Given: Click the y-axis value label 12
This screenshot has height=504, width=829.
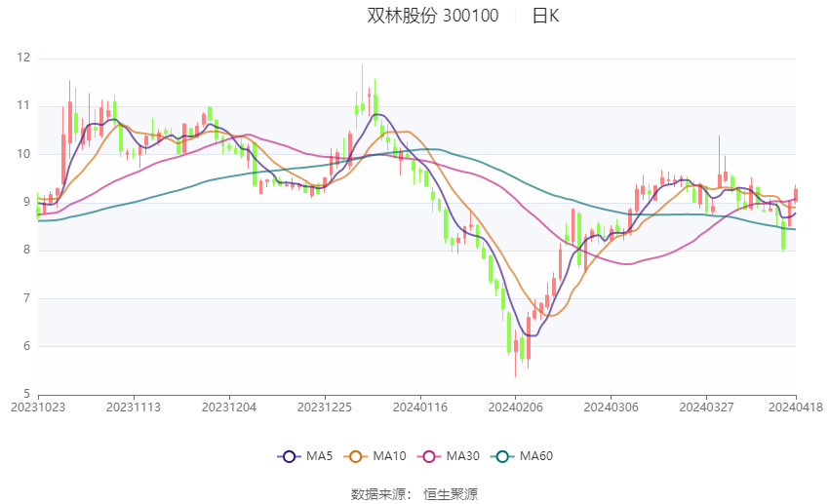Looking at the screenshot, I should [23, 58].
